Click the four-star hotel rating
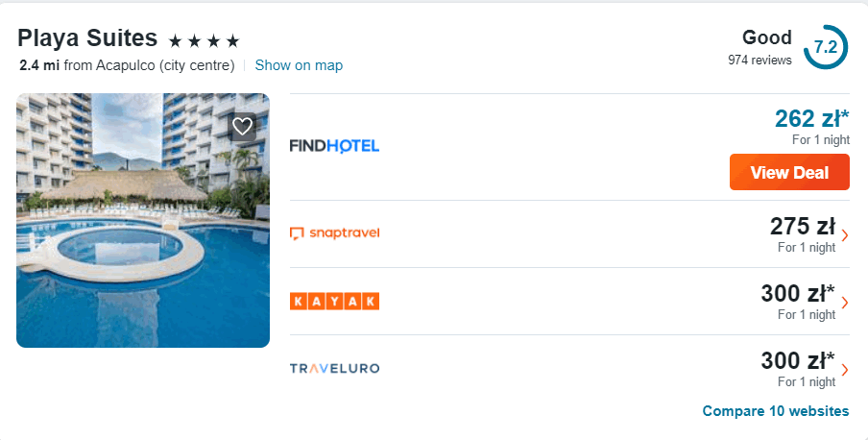The width and height of the screenshot is (868, 440). tap(204, 41)
